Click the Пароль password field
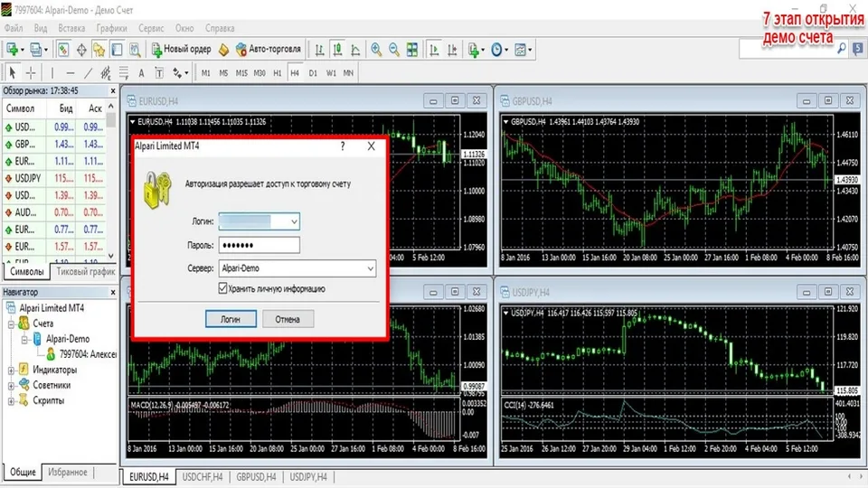 (259, 245)
